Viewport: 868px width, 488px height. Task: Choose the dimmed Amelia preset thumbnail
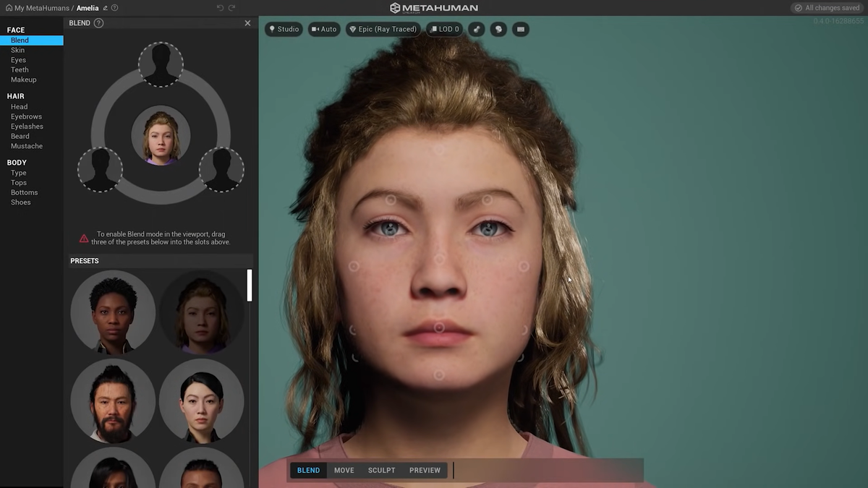point(201,312)
